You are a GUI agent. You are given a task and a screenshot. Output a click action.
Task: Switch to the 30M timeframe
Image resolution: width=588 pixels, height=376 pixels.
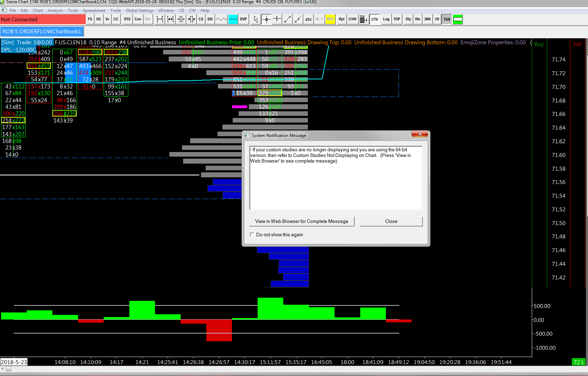[427, 19]
